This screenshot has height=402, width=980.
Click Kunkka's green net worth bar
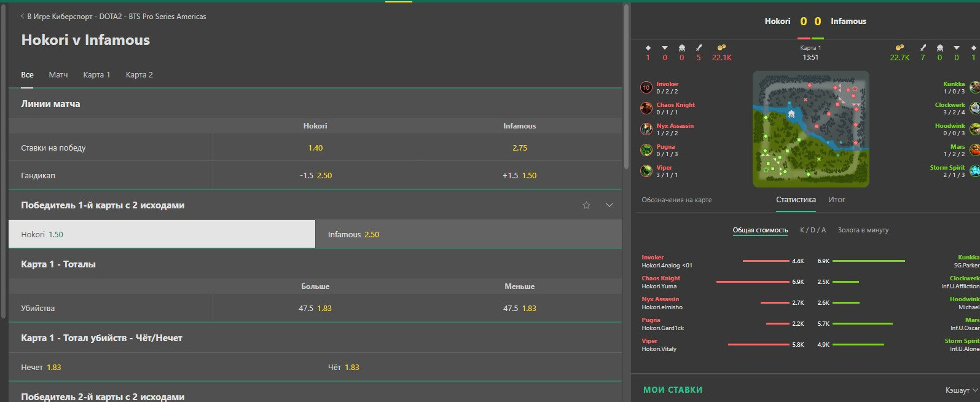click(869, 261)
